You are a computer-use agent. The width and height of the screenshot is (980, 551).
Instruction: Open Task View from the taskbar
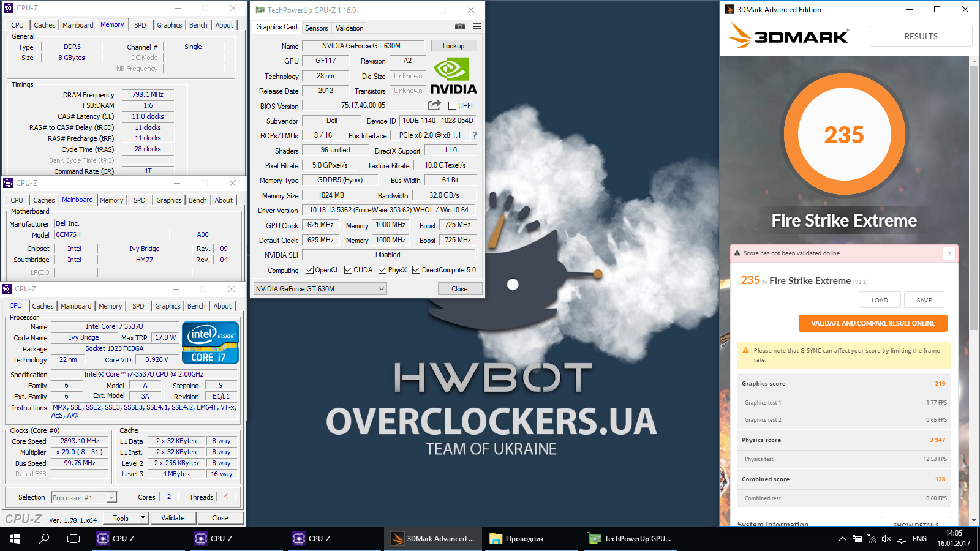[73, 539]
